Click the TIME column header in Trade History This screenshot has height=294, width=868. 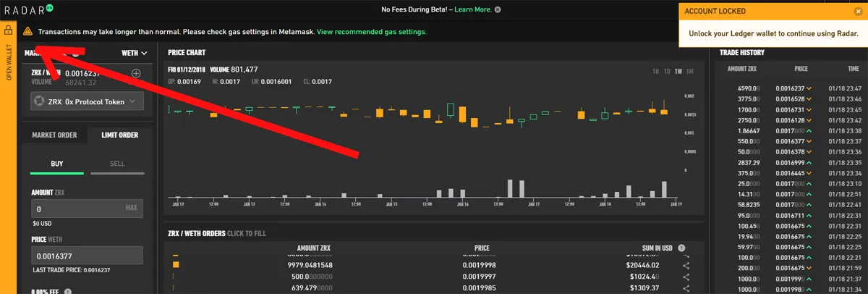[x=854, y=69]
